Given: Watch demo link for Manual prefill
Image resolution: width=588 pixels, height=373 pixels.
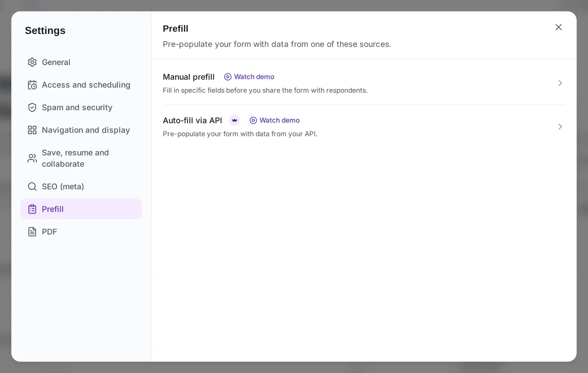Looking at the screenshot, I should [x=249, y=77].
